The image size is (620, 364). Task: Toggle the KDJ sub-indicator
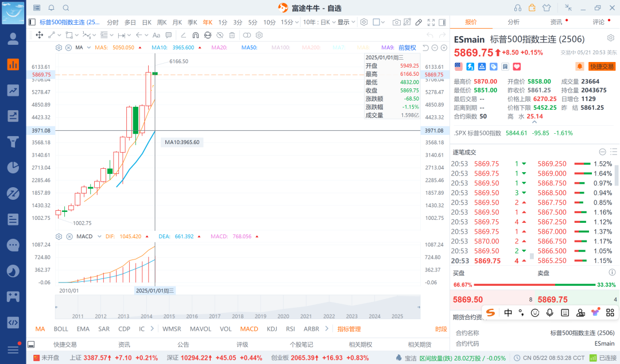pos(272,329)
